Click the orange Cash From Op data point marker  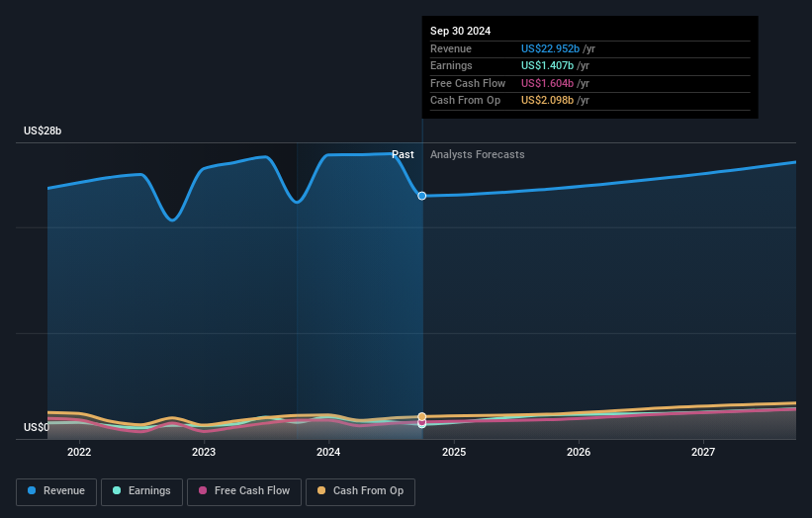point(422,416)
